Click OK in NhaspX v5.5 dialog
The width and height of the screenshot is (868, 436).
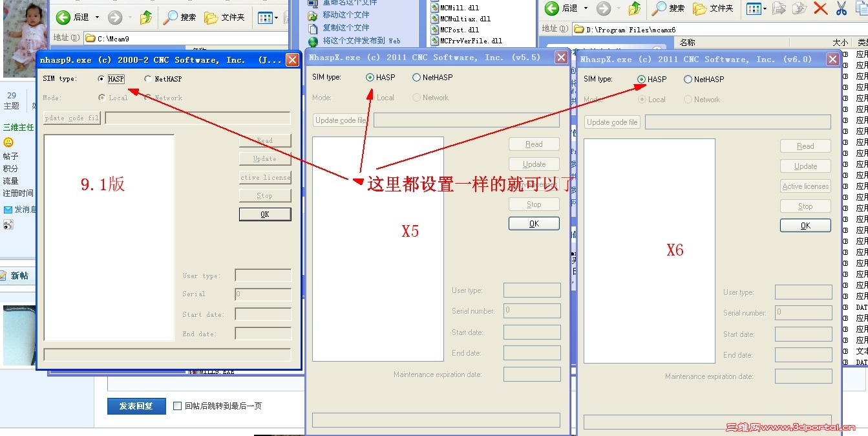[x=534, y=224]
